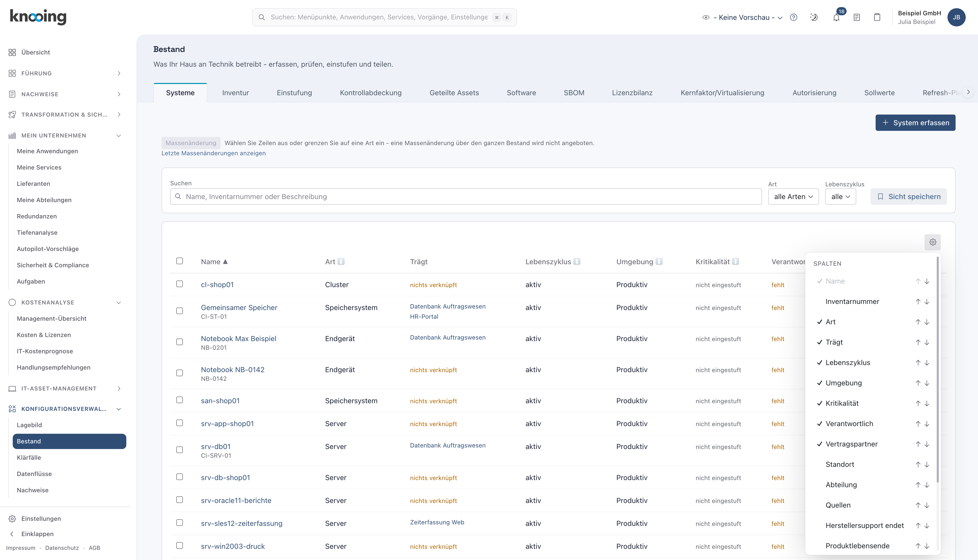Click the knooing logo

pyautogui.click(x=38, y=17)
